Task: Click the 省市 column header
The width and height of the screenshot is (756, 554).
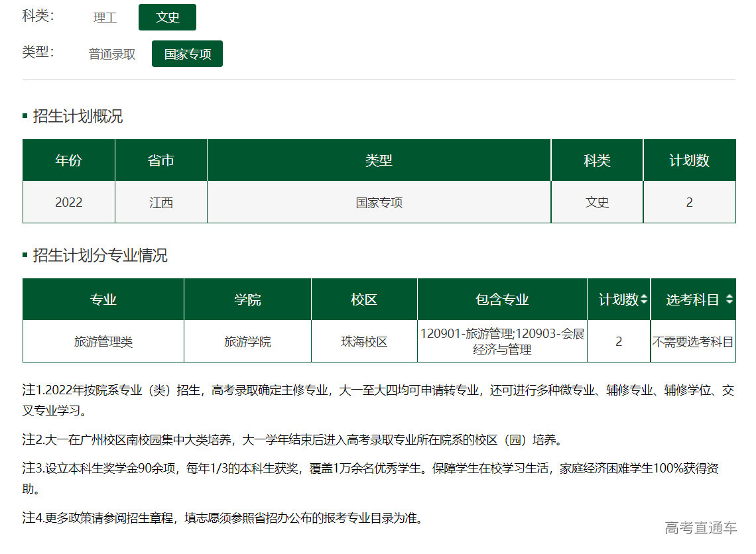Action: point(160,160)
